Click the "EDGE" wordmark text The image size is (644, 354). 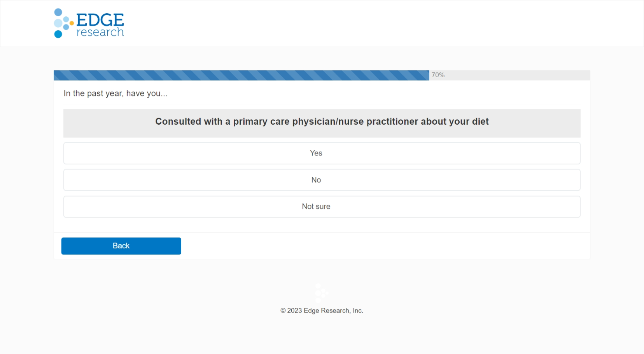pyautogui.click(x=100, y=20)
